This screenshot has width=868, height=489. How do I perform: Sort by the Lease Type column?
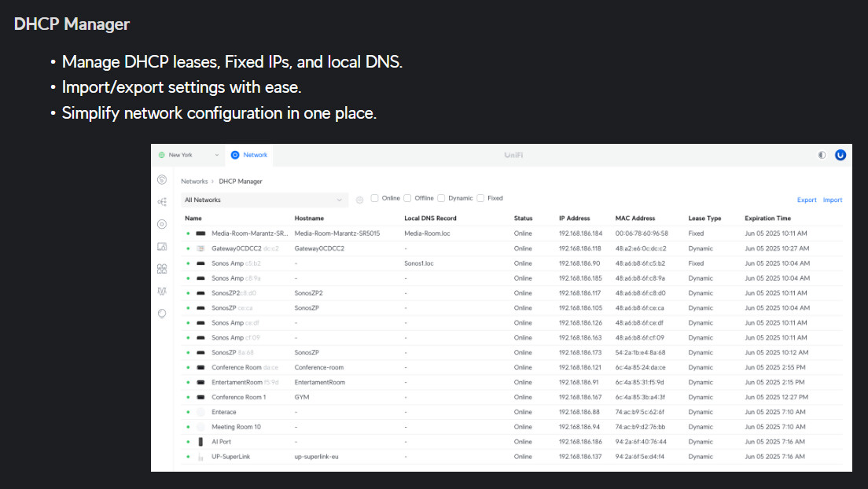(704, 219)
